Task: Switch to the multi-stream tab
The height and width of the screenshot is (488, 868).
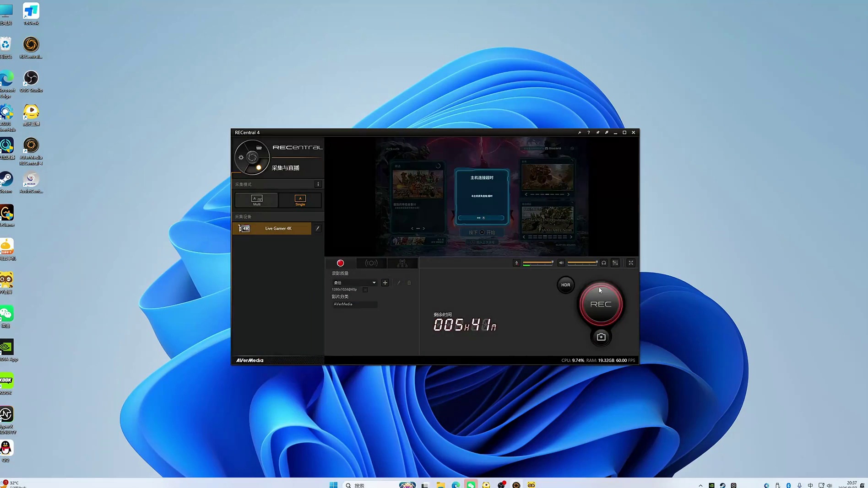Action: point(402,263)
